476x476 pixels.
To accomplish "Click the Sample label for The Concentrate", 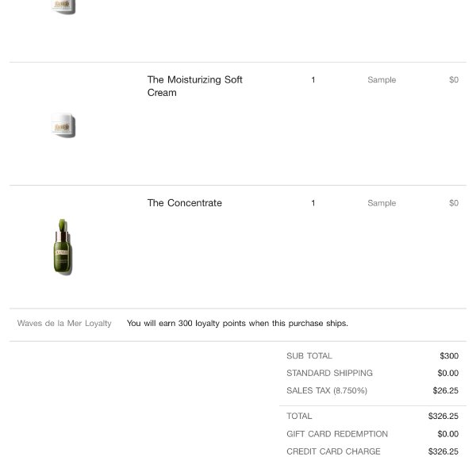I will click(x=382, y=203).
